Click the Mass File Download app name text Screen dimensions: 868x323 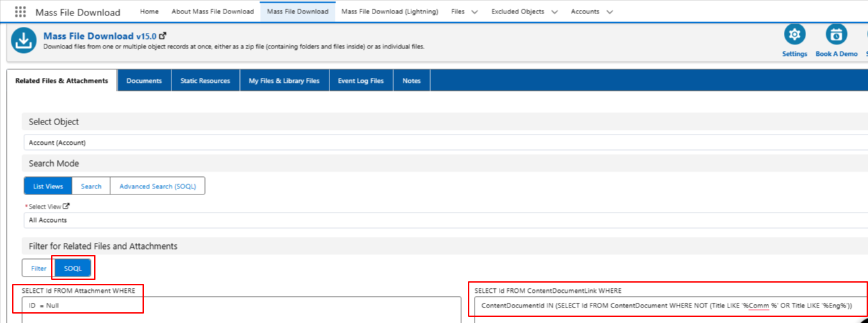coord(78,12)
